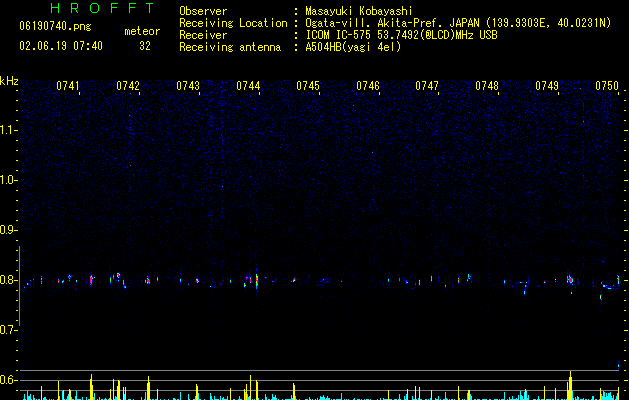Image resolution: width=629 pixels, height=400 pixels.
Task: Click antenna value A504HB(yagi 4el)
Action: tap(353, 47)
